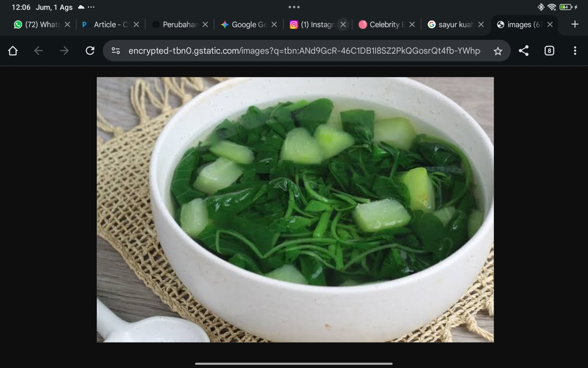Tap the vegetable soup image
This screenshot has width=588, height=368.
click(295, 210)
